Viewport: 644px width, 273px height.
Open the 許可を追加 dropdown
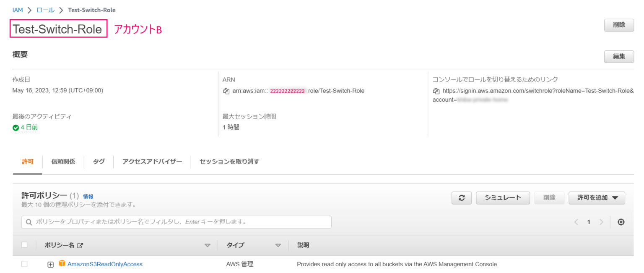[x=597, y=198]
